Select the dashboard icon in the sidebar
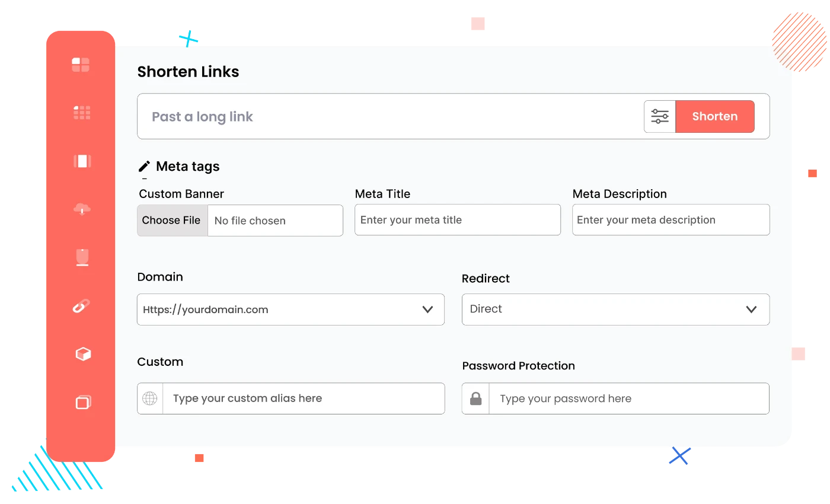Screen dimensions: 830x504 (81, 64)
